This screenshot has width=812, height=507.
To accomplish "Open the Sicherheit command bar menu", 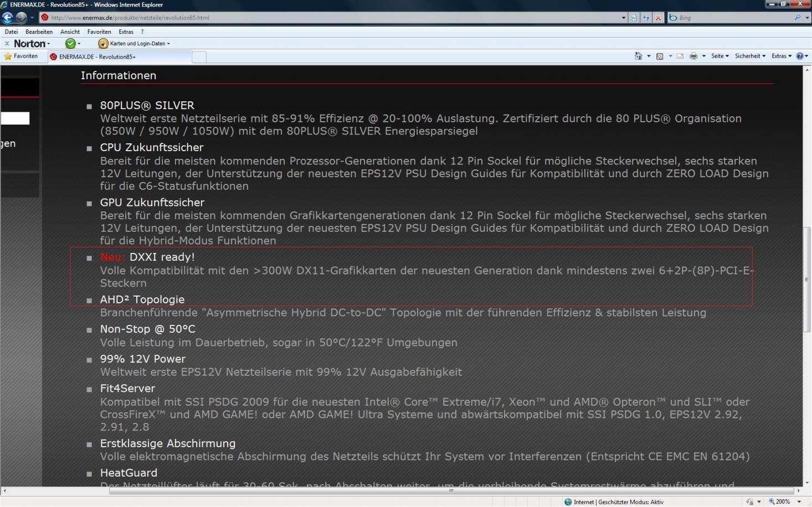I will point(750,56).
